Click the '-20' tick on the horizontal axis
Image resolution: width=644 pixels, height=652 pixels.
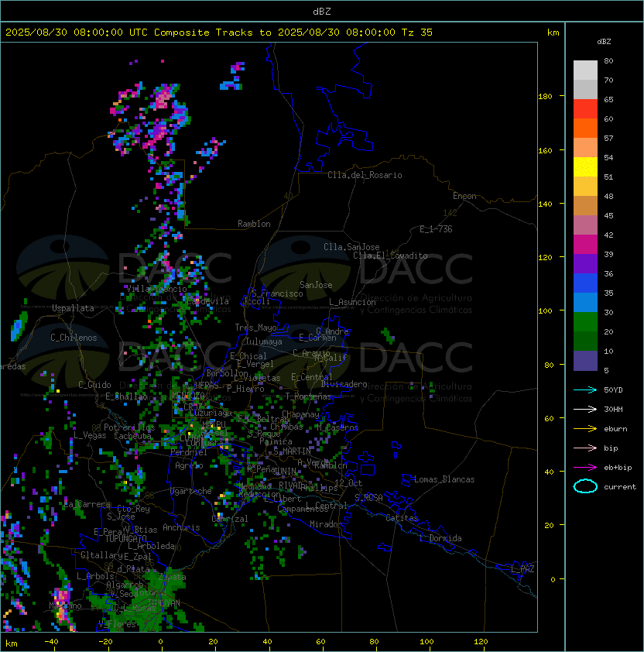(105, 642)
